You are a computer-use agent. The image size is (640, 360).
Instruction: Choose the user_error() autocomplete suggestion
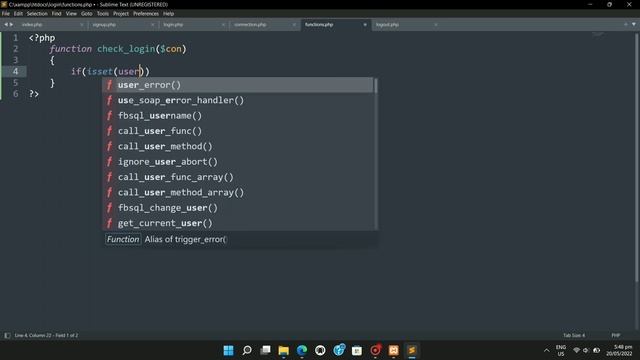click(x=238, y=85)
